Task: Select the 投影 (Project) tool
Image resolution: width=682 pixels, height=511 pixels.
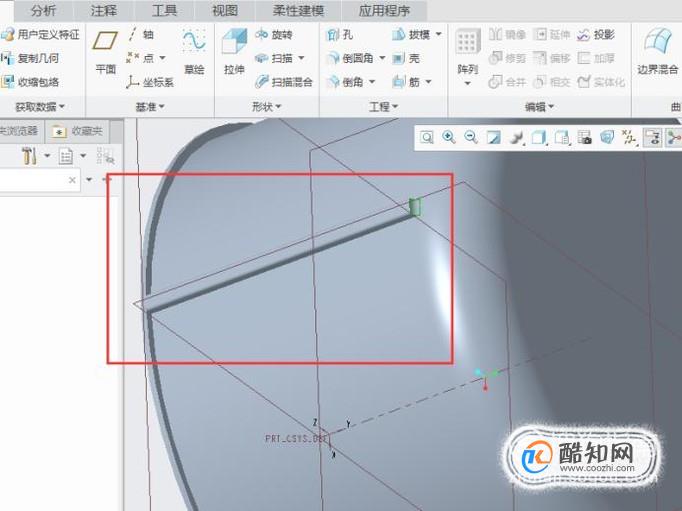Action: [595, 34]
